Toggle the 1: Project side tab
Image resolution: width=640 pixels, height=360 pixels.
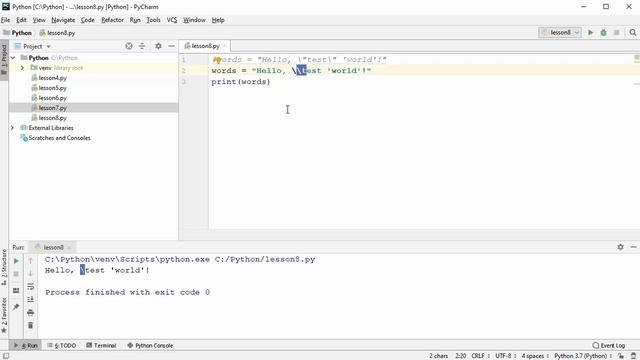(x=4, y=59)
